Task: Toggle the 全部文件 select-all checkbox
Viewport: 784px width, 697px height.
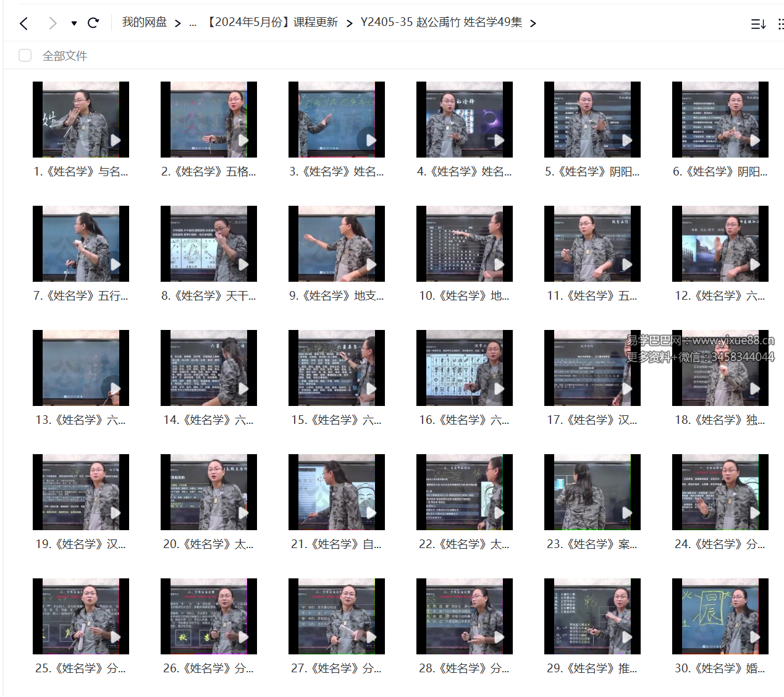Action: pos(25,56)
